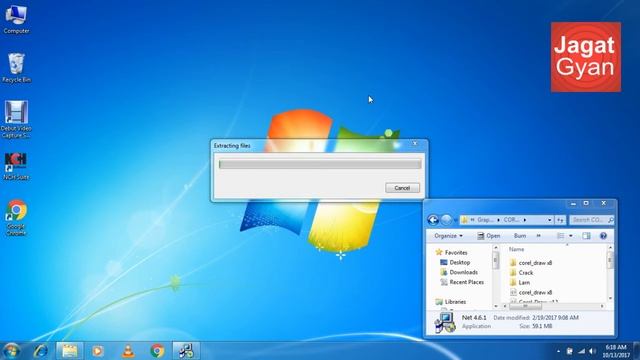Viewport: 640px width, 360px height.
Task: Click the Net 4.6.1 details pane icon
Action: [445, 322]
